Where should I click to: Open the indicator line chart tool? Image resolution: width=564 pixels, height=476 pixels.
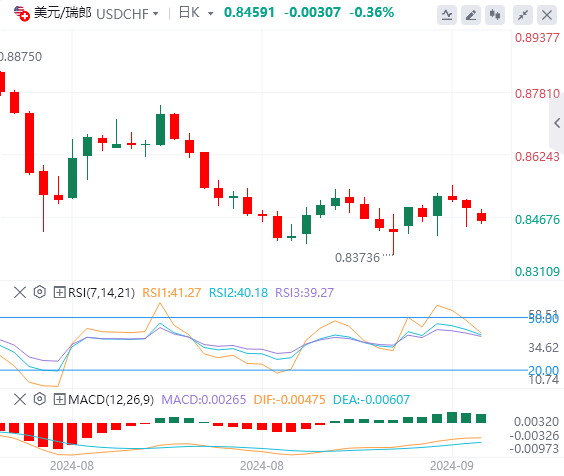click(x=447, y=15)
